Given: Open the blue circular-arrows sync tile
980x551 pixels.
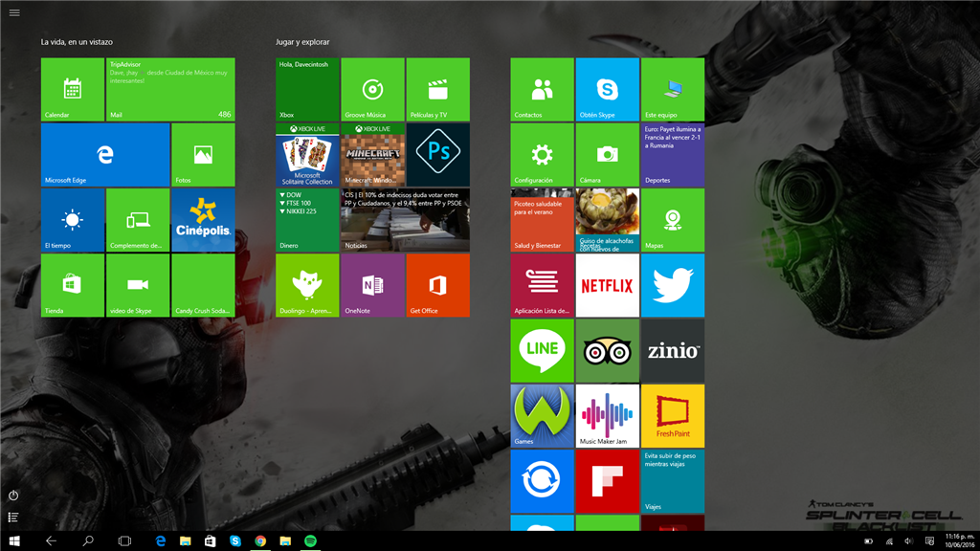Looking at the screenshot, I should 542,481.
